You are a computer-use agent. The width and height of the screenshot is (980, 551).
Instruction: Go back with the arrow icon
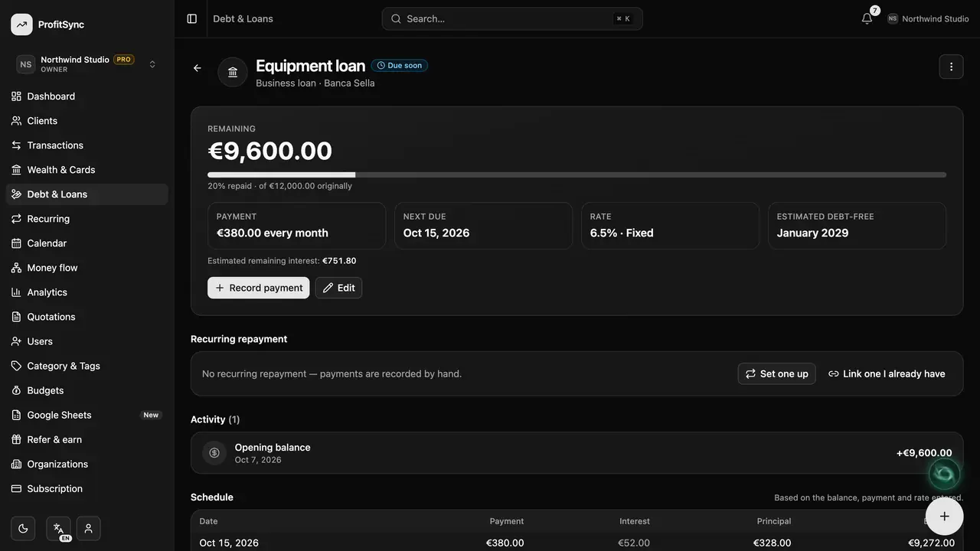[198, 68]
